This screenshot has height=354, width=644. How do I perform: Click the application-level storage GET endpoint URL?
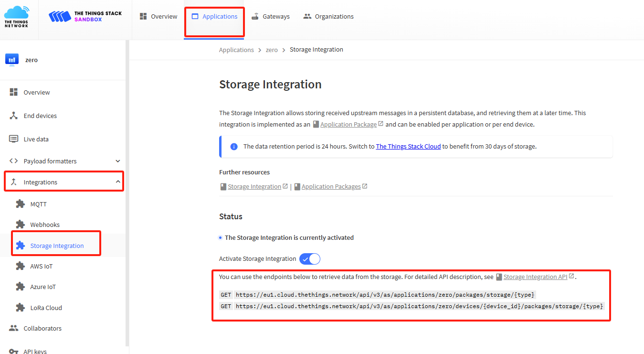(x=385, y=295)
